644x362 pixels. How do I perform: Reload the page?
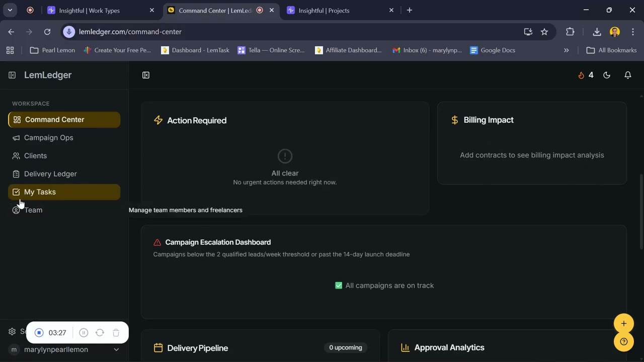click(x=47, y=32)
